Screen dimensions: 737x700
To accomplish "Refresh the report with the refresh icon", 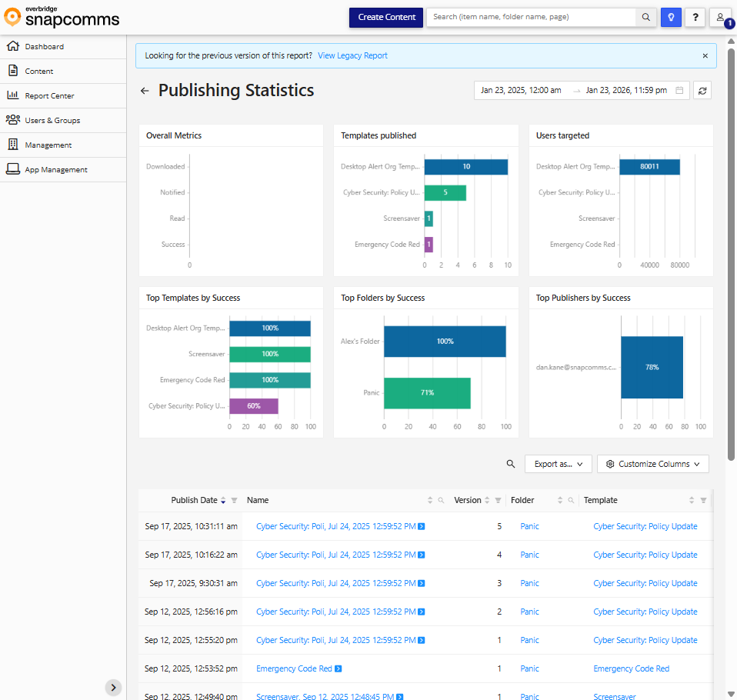I will point(702,91).
